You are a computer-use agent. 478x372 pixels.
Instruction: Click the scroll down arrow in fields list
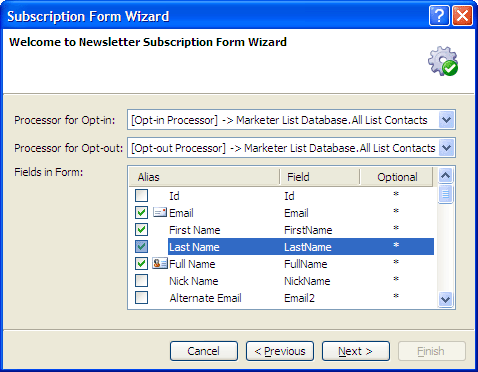click(446, 299)
